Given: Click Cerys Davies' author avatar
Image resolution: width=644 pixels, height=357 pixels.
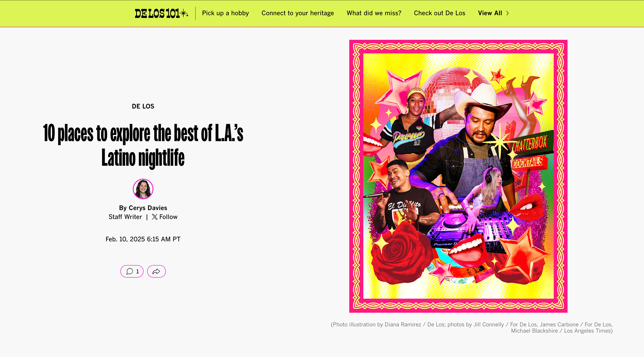Looking at the screenshot, I should point(143,189).
